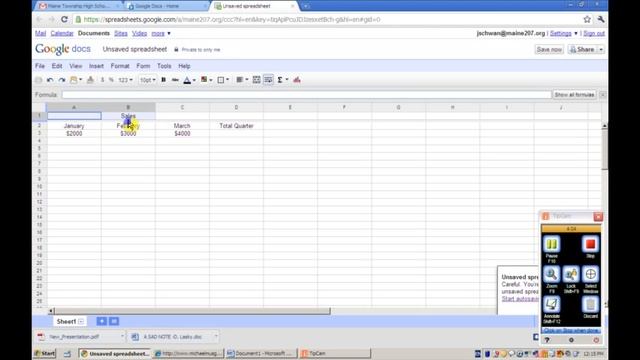The height and width of the screenshot is (360, 640).
Task: Open the Insert menu
Action: coord(96,66)
